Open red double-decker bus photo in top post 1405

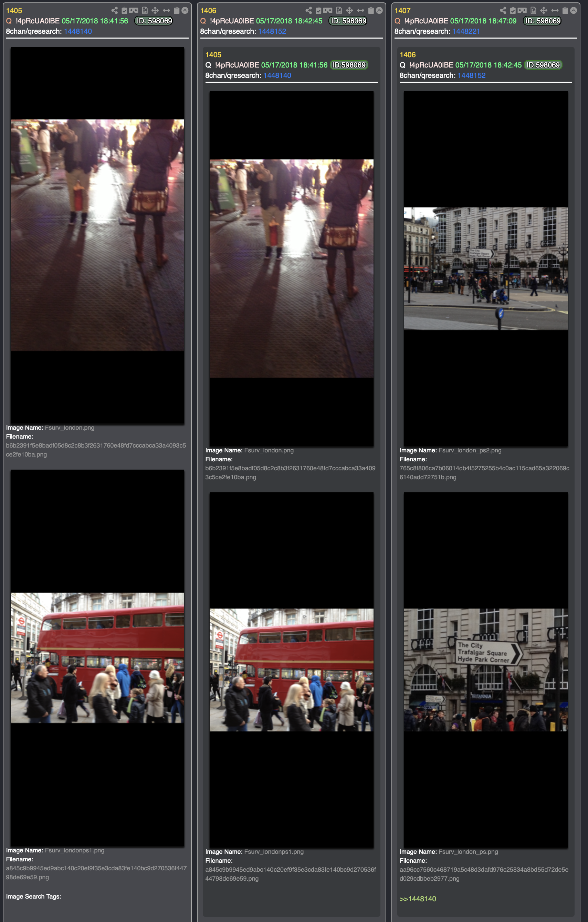pyautogui.click(x=97, y=658)
